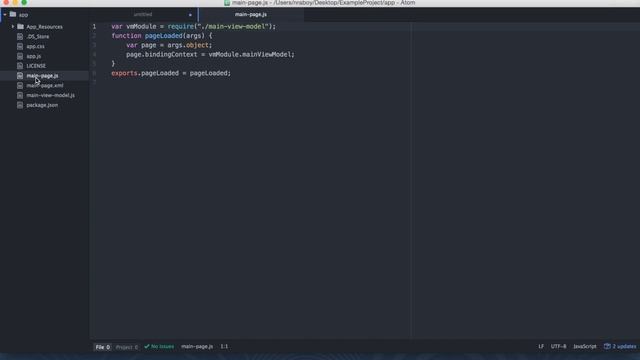Click the main-page.xml file icon
Viewport: 640px width, 360px height.
tap(20, 85)
